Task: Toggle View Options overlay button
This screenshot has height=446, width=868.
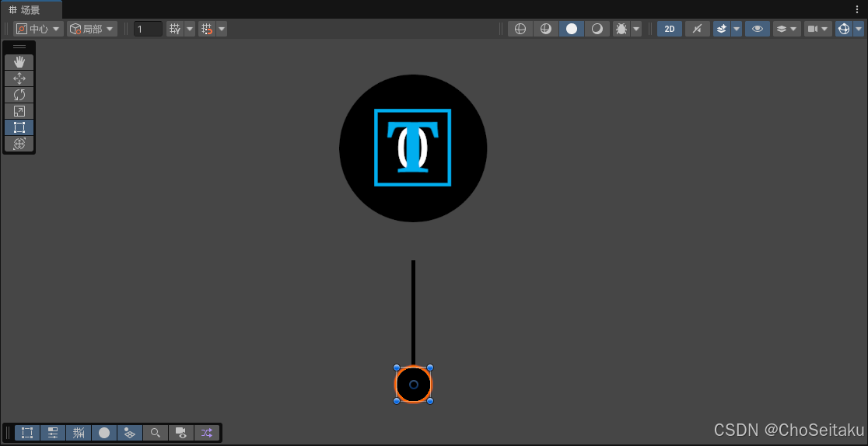Action: (130, 433)
